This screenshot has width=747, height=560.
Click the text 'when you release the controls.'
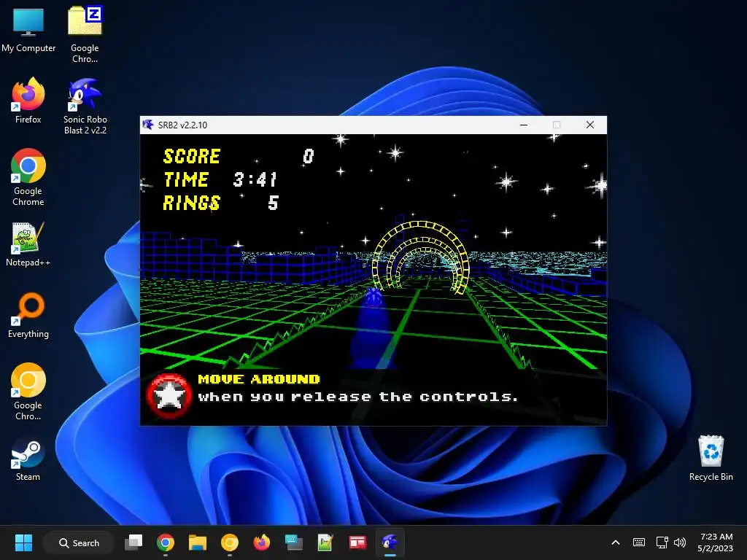coord(357,397)
